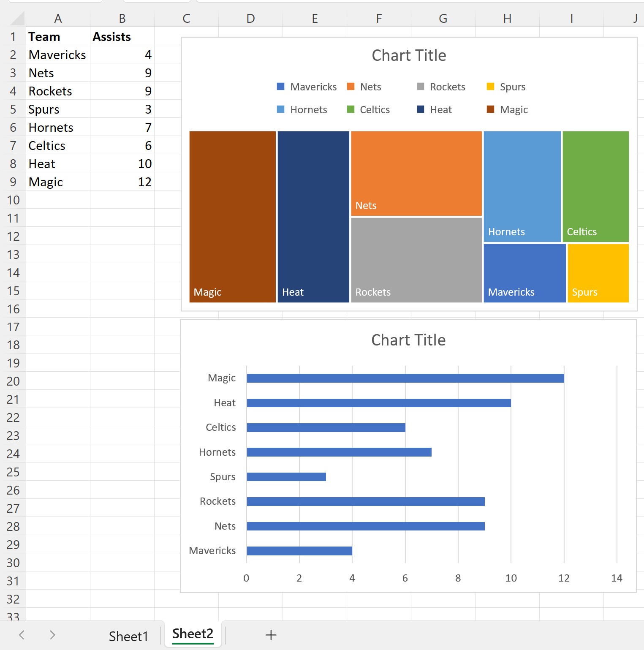
Task: Click the Hornets legend marker
Action: click(280, 109)
